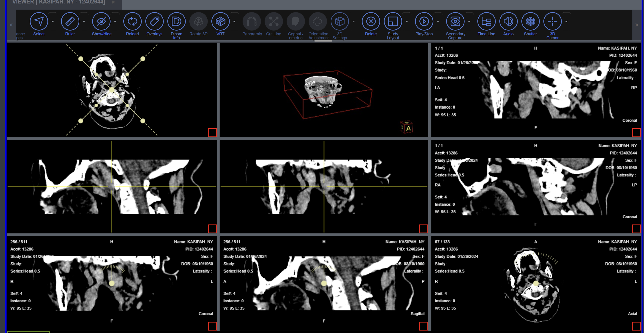Viewport: 644px width, 333px height.
Task: Tick red checkbox in LA/RP Coronal viewport
Action: 636,133
